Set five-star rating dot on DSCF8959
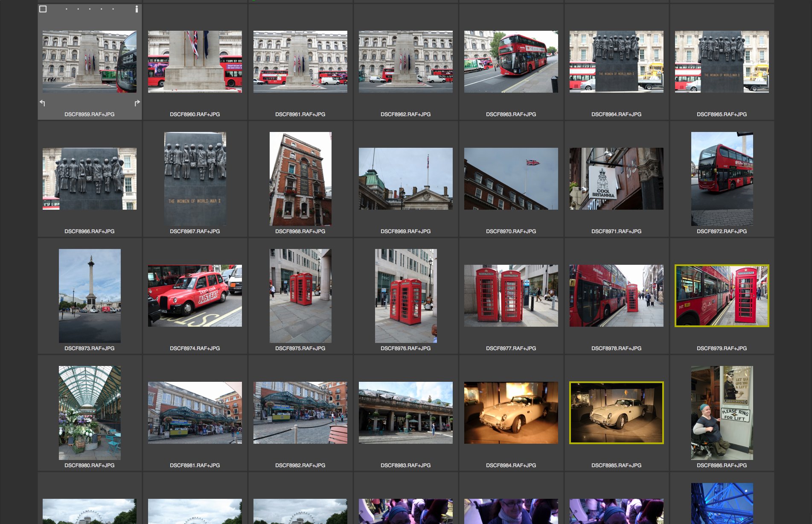The image size is (812, 524). click(x=113, y=9)
